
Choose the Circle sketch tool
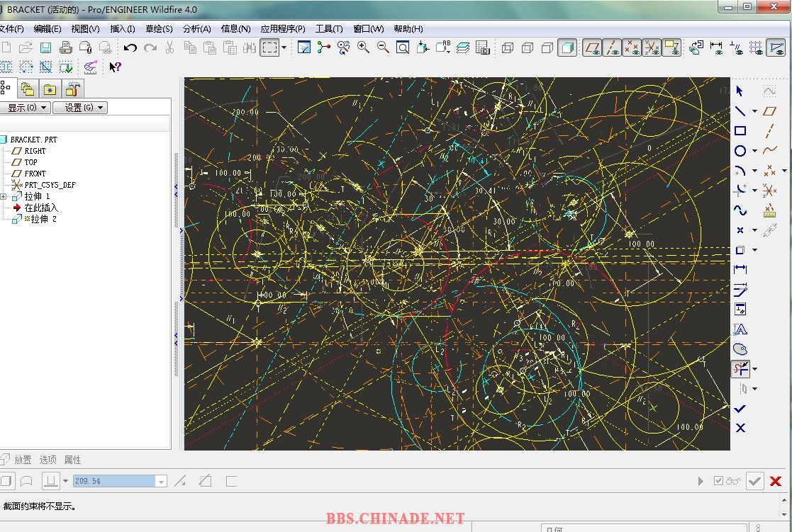tap(740, 151)
